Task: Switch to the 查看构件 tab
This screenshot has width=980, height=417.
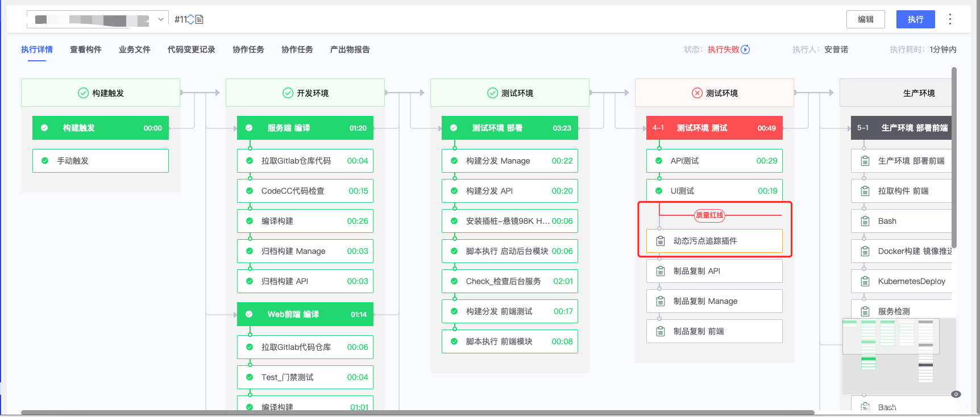Action: point(86,49)
